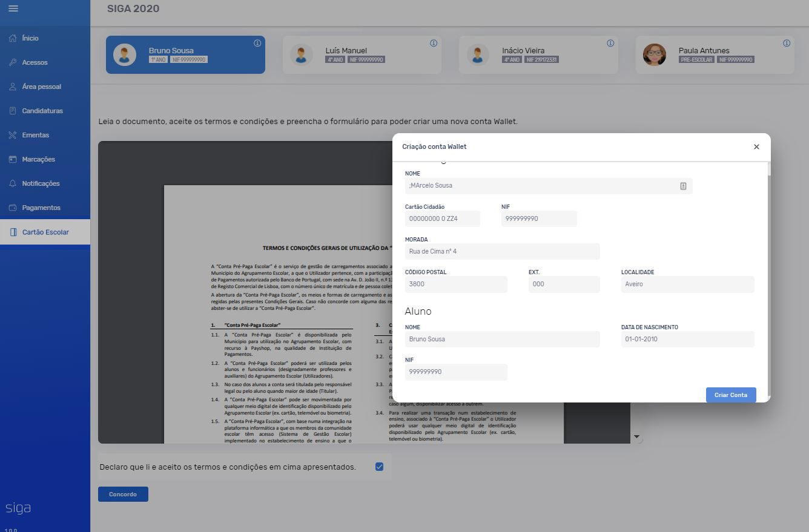This screenshot has width=809, height=532.
Task: Click the Morada input field
Action: 502,252
